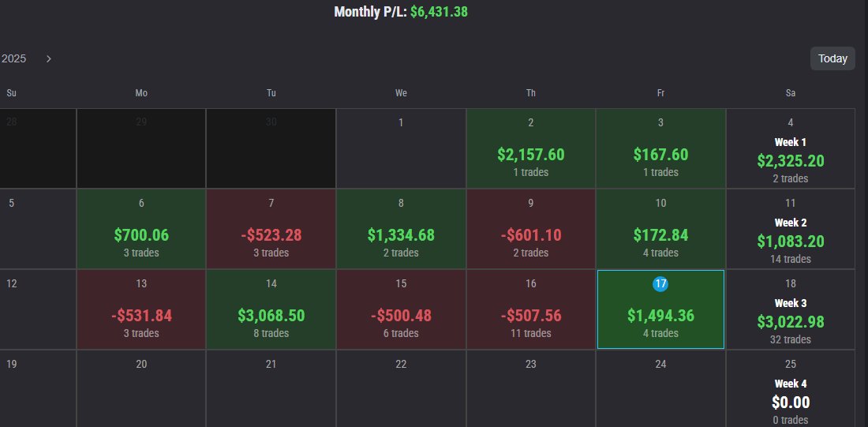This screenshot has width=868, height=427.
Task: Click the 6 trades count on day 15
Action: point(401,333)
